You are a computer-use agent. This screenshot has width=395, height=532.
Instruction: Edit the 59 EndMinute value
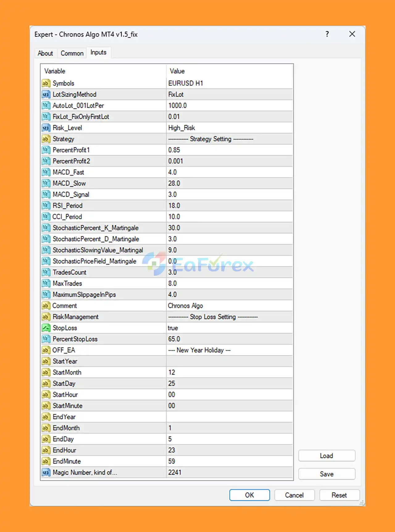pyautogui.click(x=230, y=461)
